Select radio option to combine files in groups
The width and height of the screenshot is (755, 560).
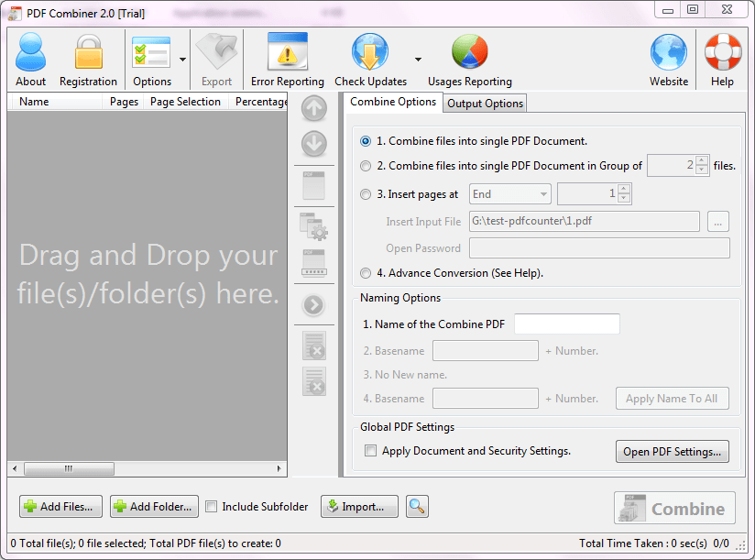(366, 166)
